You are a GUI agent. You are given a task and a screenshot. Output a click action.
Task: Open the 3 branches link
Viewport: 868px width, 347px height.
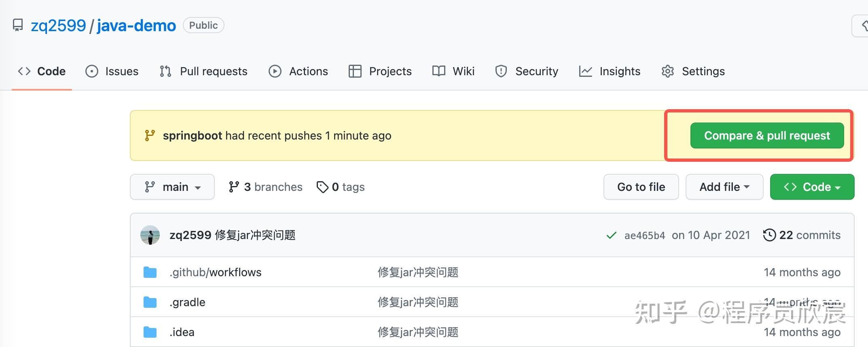pos(266,187)
